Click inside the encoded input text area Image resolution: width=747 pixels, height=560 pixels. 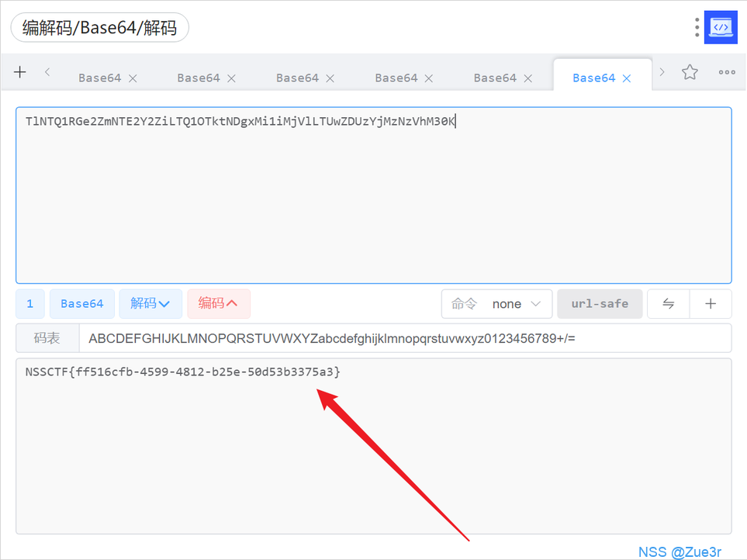tap(372, 202)
